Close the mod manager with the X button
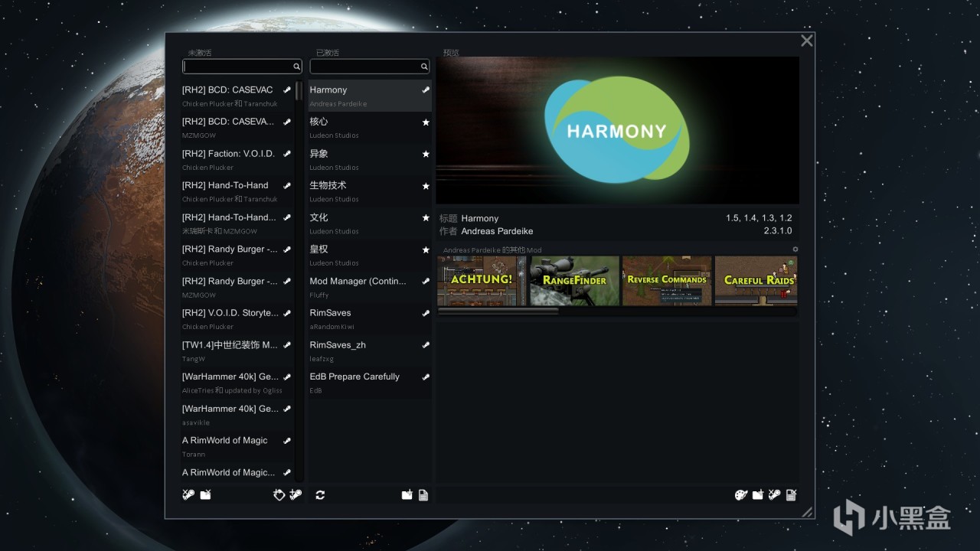The image size is (980, 551). point(807,41)
